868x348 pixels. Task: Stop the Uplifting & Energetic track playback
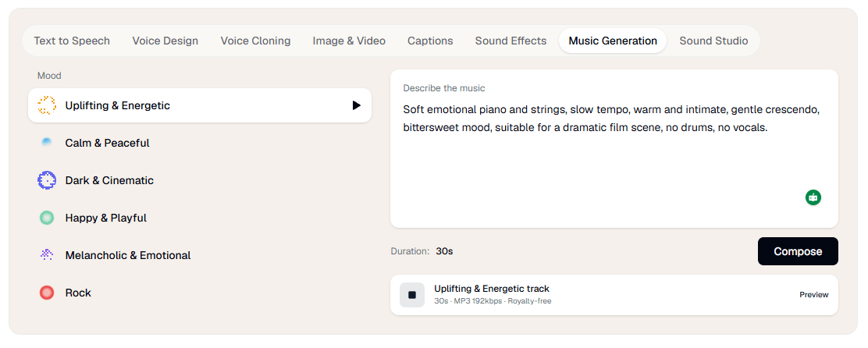412,295
